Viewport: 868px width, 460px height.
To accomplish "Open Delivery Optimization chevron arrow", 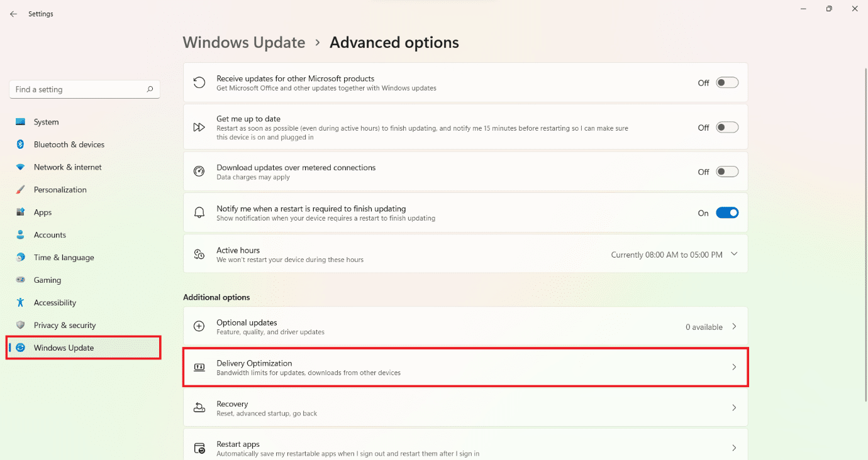I will tap(734, 367).
